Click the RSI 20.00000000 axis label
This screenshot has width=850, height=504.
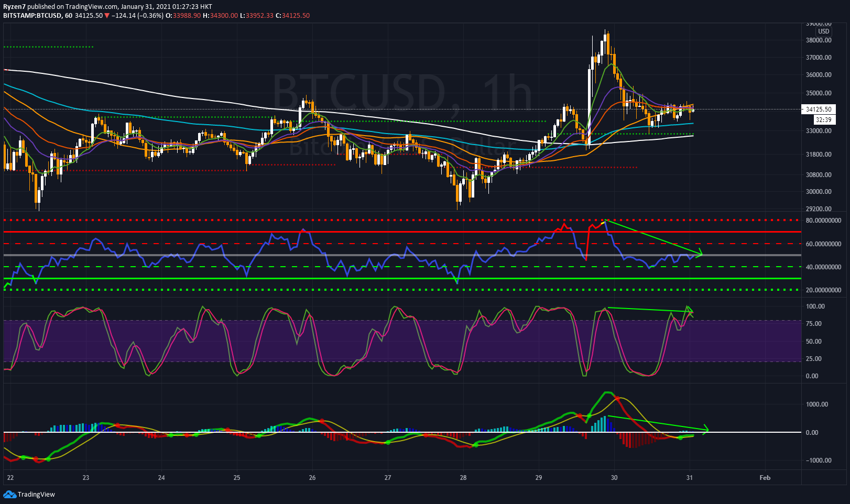(823, 290)
